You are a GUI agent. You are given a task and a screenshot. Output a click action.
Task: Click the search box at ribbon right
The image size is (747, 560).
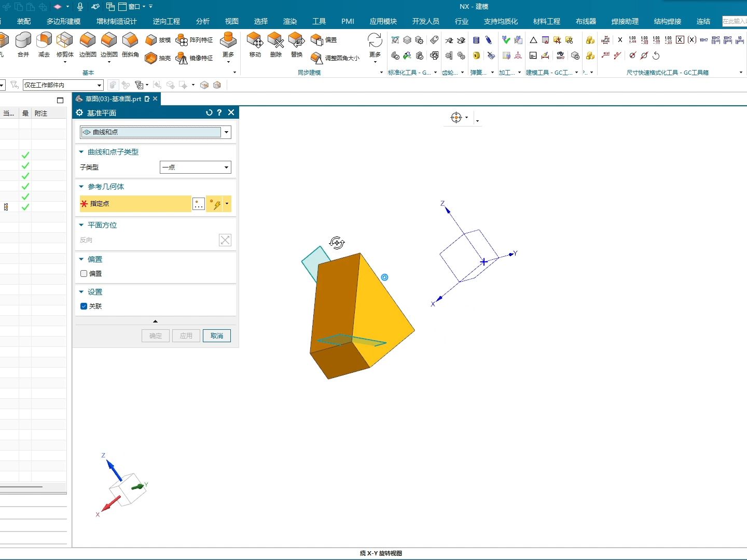[734, 21]
